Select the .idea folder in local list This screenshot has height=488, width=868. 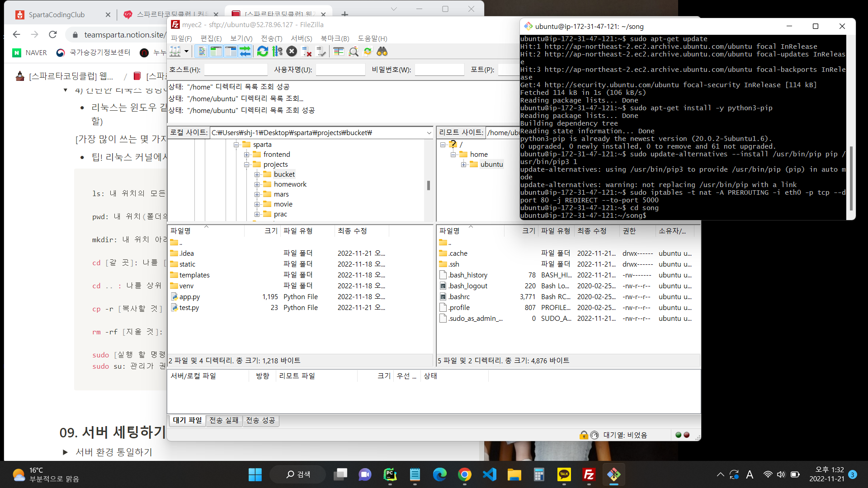click(x=186, y=253)
